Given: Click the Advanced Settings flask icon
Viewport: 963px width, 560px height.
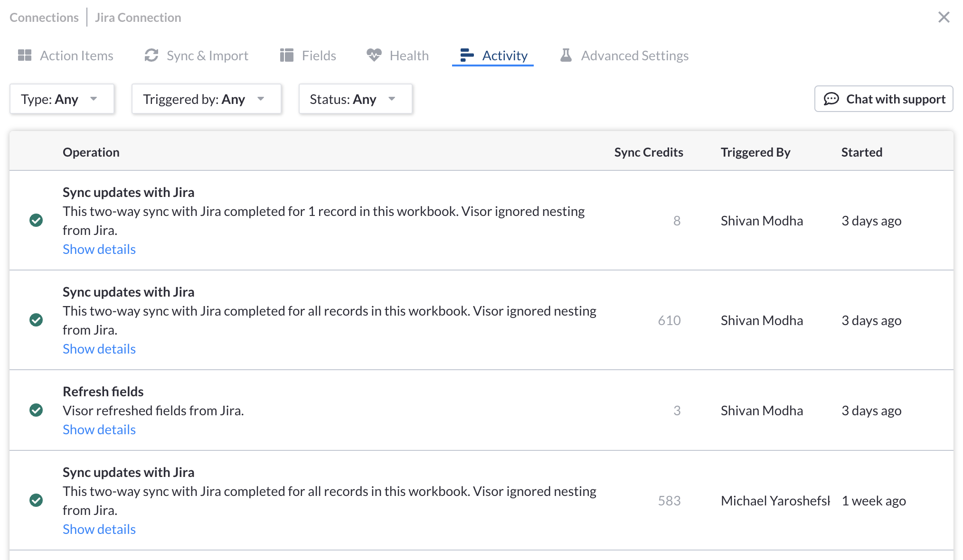Looking at the screenshot, I should (x=566, y=55).
